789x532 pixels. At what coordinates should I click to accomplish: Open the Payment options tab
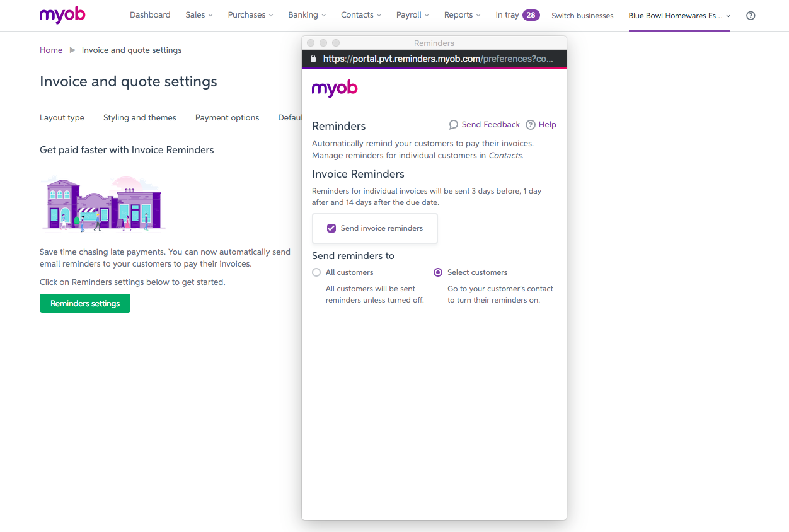coord(227,118)
